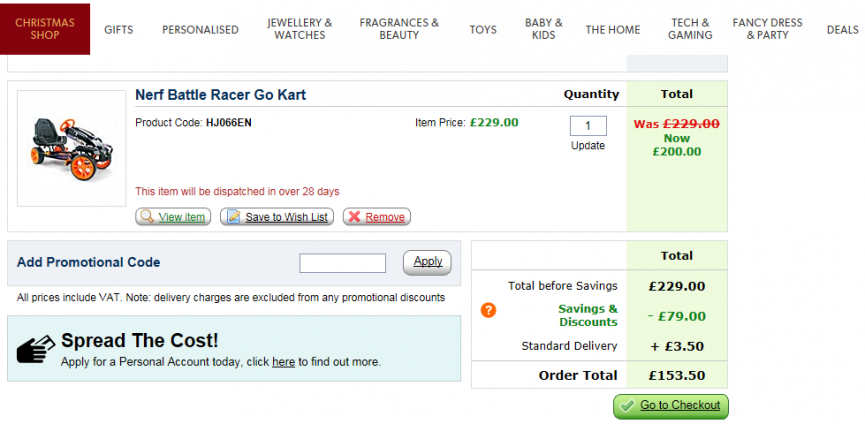
Task: Click the pointing hand Spread The Cost icon
Action: tap(37, 349)
